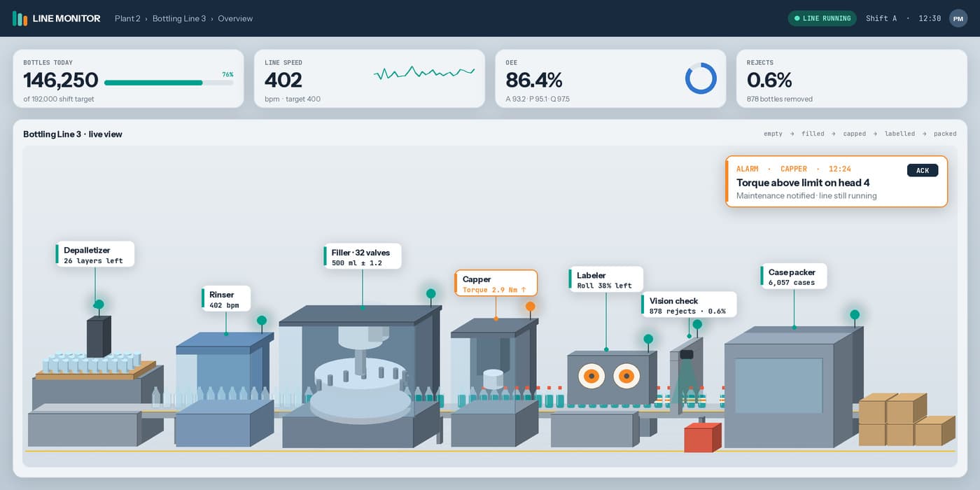Viewport: 980px width, 490px height.
Task: Select the case packer machine
Action: [792, 387]
